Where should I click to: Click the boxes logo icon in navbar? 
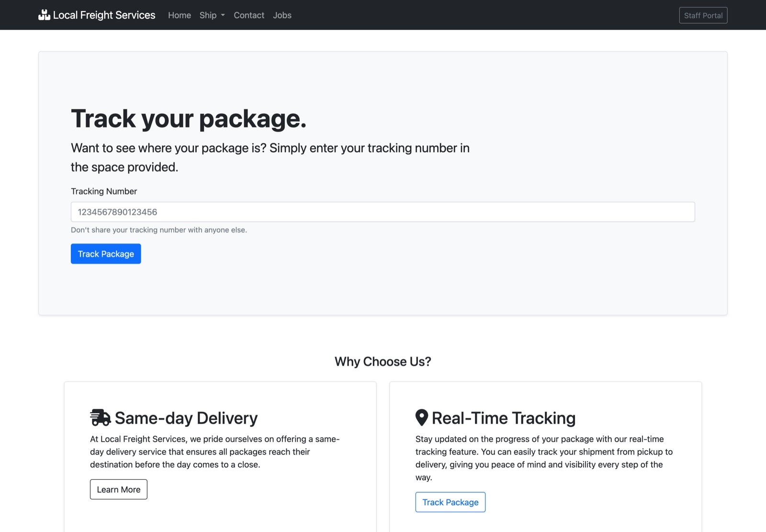click(44, 15)
